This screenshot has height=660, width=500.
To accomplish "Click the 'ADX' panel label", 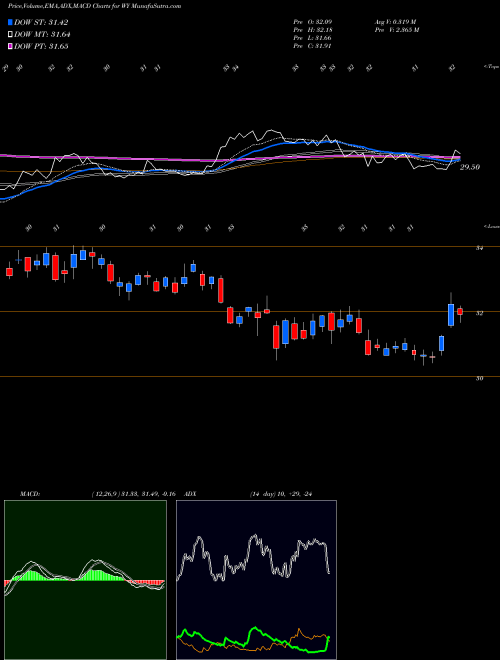I will [x=190, y=494].
